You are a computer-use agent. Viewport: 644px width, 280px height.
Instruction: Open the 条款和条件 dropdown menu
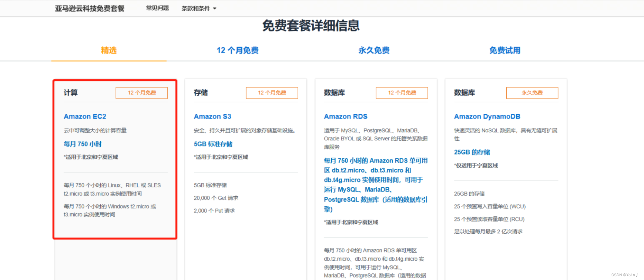[199, 8]
